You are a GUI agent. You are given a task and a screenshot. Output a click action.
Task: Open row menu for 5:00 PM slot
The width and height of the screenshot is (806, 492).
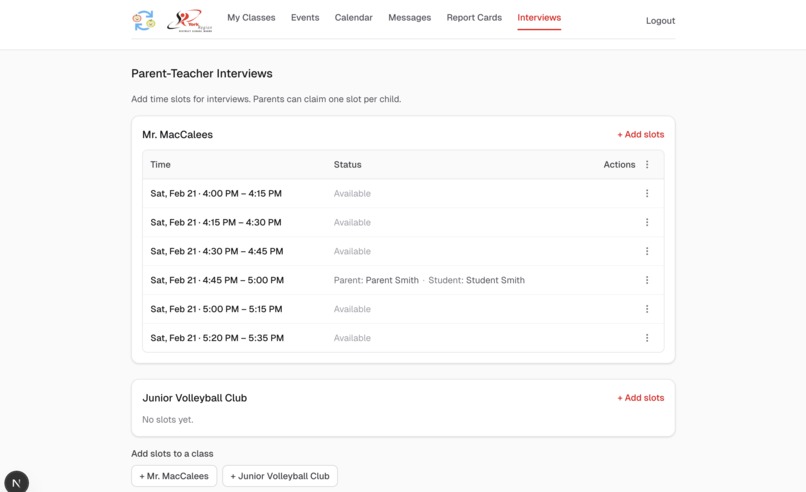(x=647, y=308)
